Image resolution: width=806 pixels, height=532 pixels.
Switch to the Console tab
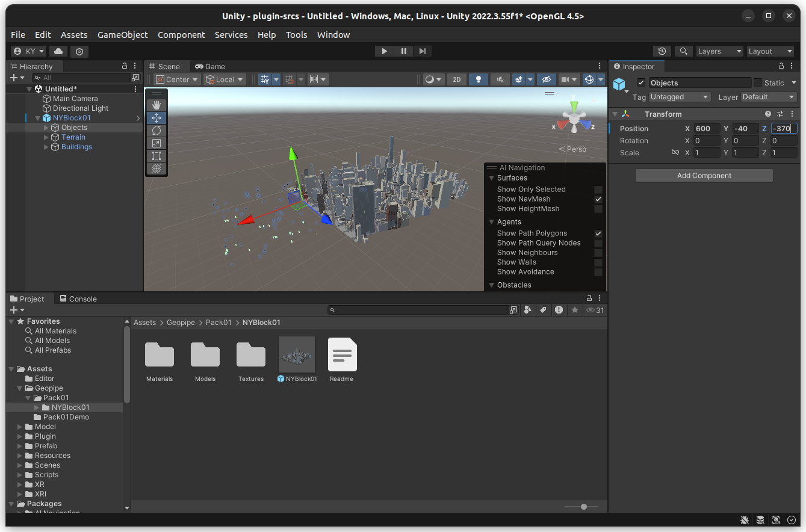click(x=77, y=298)
